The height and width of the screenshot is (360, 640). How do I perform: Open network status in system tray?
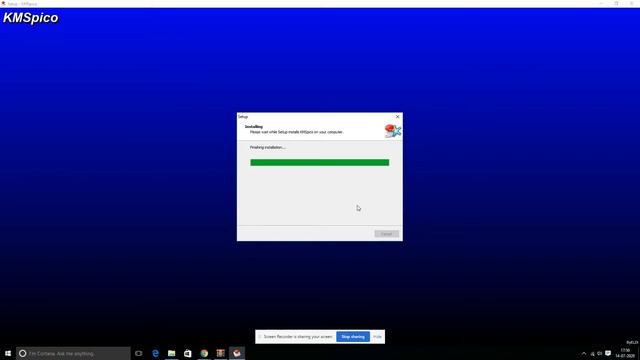tap(592, 354)
